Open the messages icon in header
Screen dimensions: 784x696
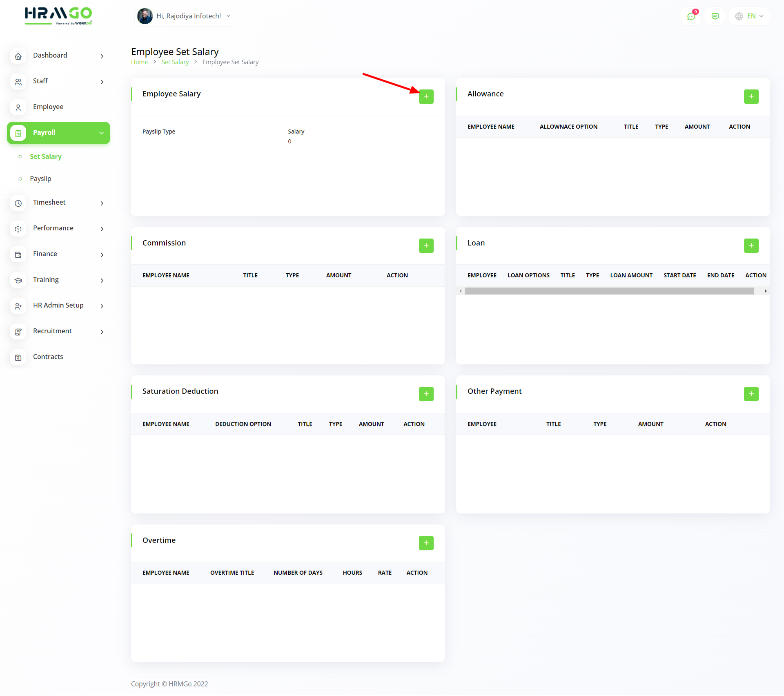[715, 16]
